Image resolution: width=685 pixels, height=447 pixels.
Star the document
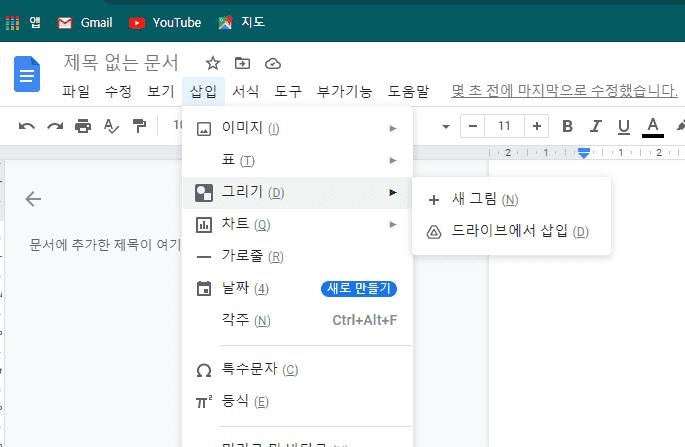pos(213,63)
